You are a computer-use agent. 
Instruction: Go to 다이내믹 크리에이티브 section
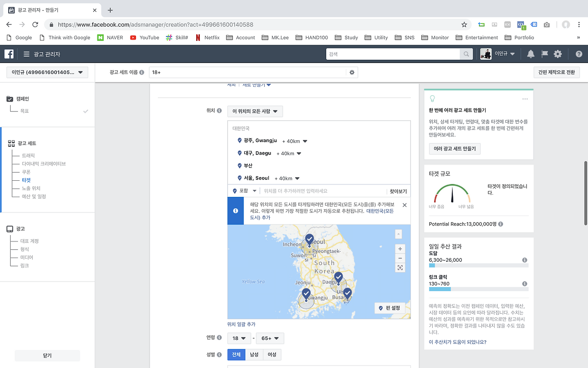44,164
